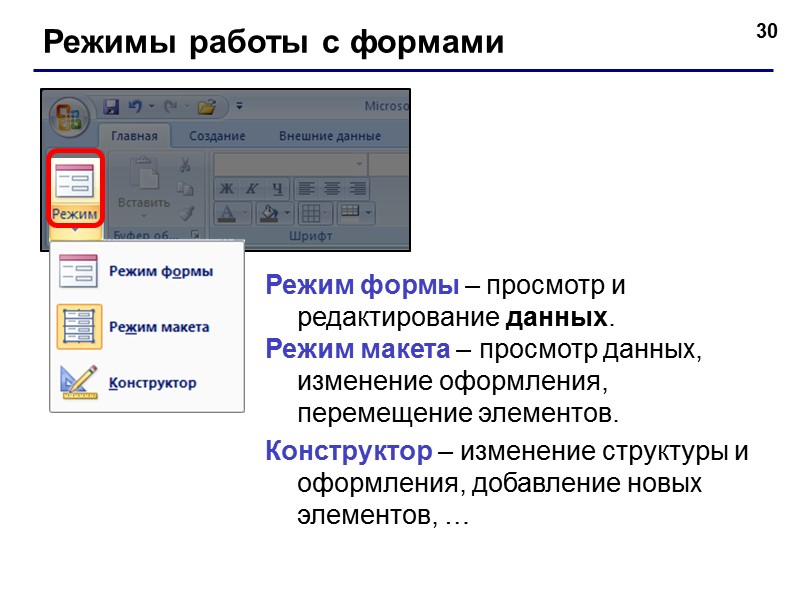Click the alternate row color icon

click(x=350, y=211)
